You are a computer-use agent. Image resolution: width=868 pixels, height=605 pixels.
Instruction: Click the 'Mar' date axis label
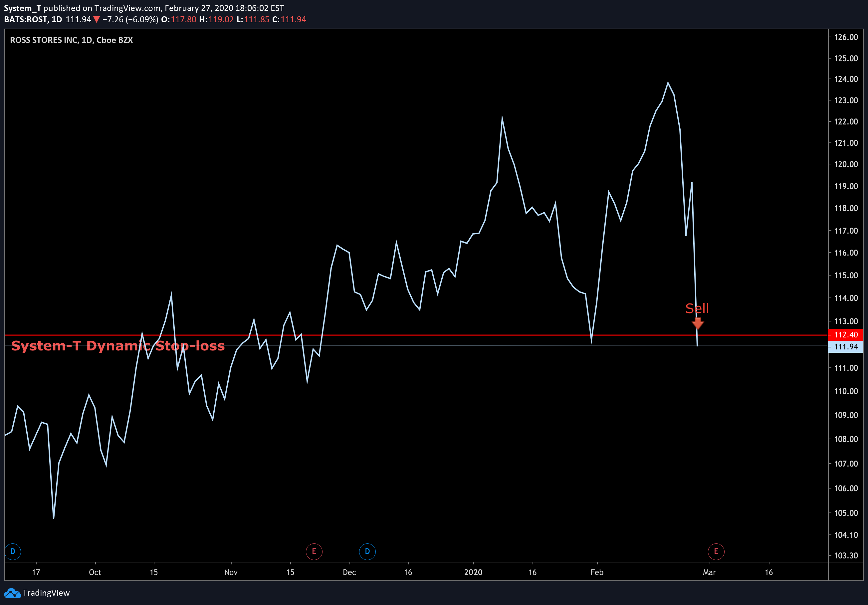point(709,572)
